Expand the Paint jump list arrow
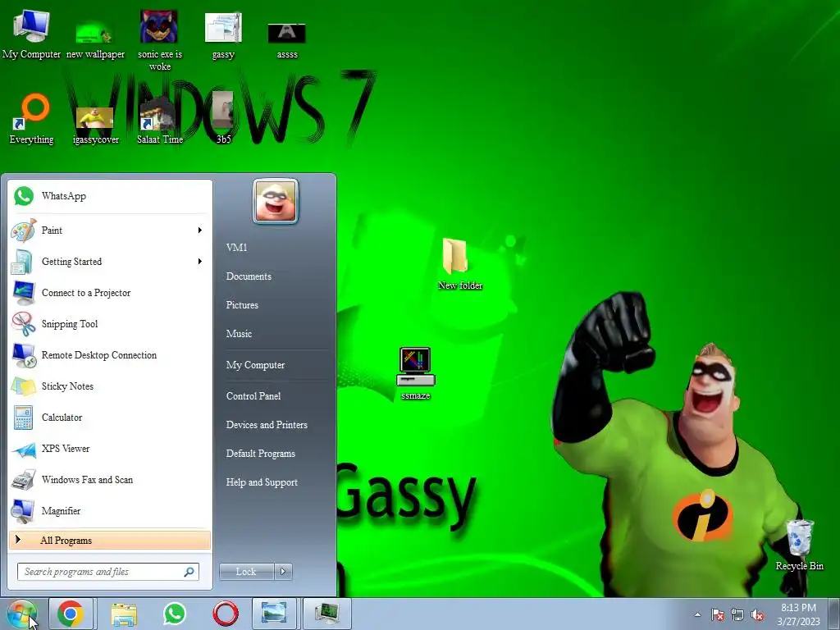Image resolution: width=840 pixels, height=630 pixels. [200, 231]
